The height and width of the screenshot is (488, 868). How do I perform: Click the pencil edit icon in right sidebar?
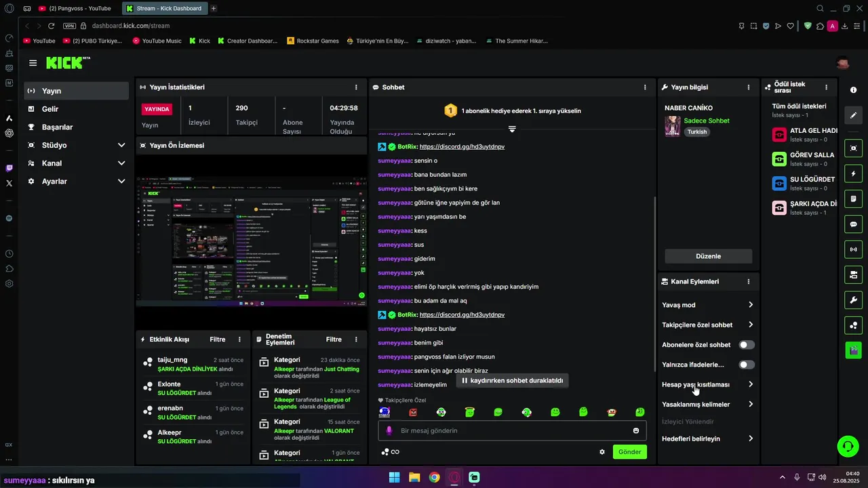click(x=853, y=115)
